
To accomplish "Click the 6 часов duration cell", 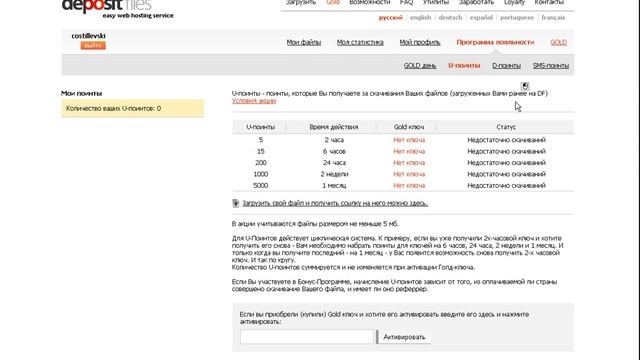I will pyautogui.click(x=334, y=151).
